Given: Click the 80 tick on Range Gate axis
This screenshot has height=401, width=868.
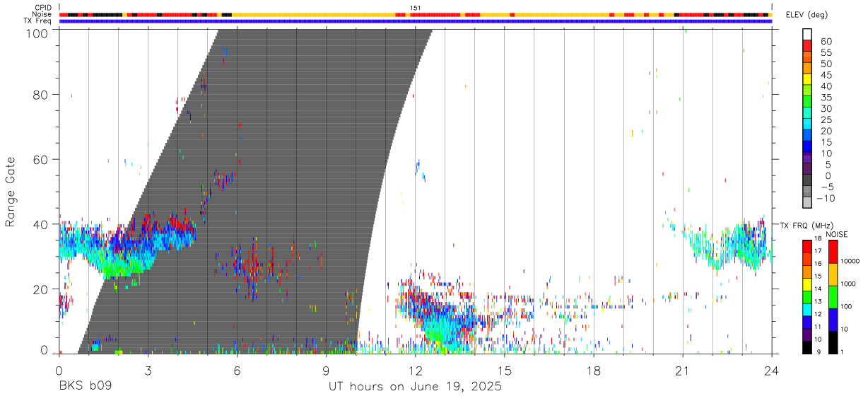Looking at the screenshot, I should [x=42, y=95].
